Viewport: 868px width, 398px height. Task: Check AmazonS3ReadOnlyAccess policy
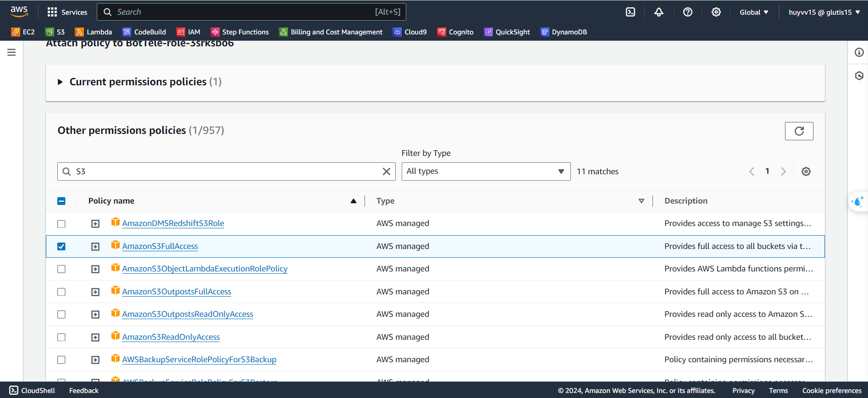tap(61, 337)
